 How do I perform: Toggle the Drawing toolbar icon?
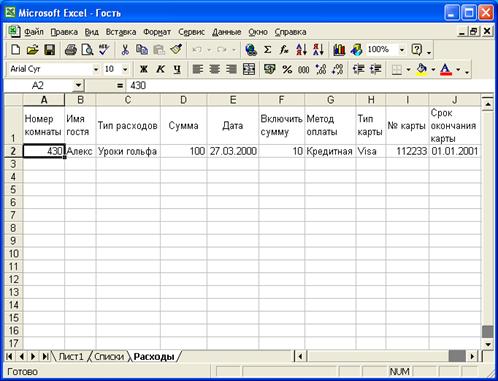[x=356, y=50]
